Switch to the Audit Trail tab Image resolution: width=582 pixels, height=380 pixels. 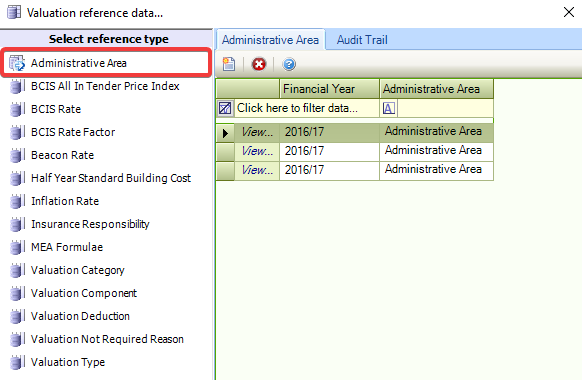tap(362, 40)
